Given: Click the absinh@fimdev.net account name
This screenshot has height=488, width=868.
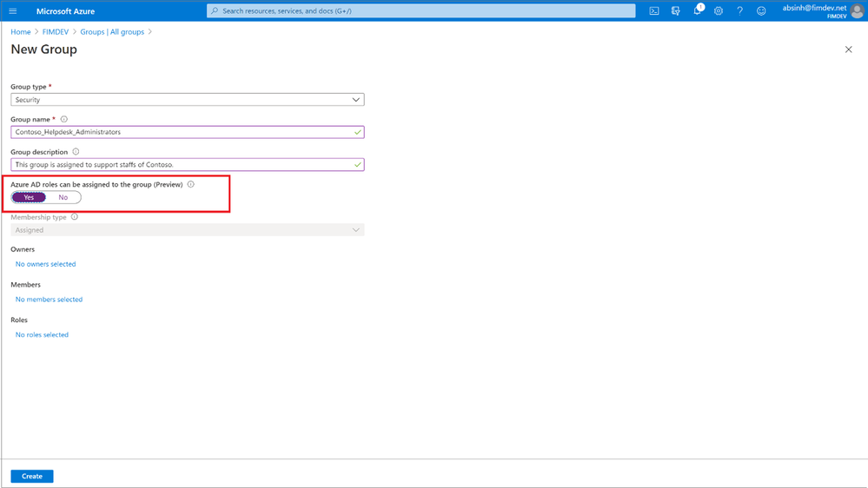Looking at the screenshot, I should tap(814, 8).
